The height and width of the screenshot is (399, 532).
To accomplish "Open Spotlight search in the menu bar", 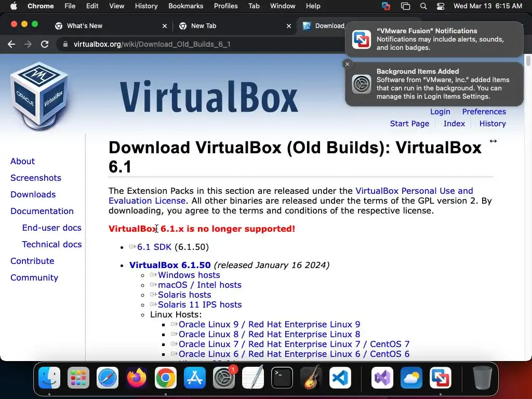I will (423, 6).
